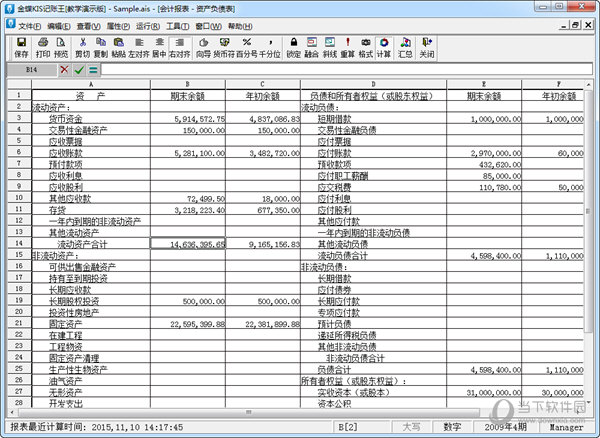Screen dimensions: 600x438
Task: Select cell 22,595,399.88 fixed assets
Action: tap(188, 324)
